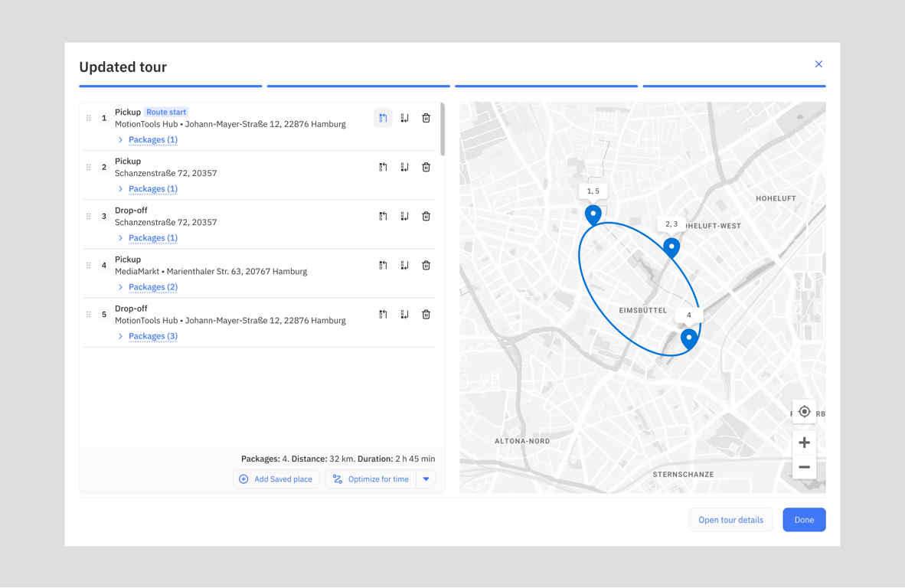Move stop 5 MotionTools Hub drop-off to bottom
Viewport: 905px width, 588px height.
point(404,315)
